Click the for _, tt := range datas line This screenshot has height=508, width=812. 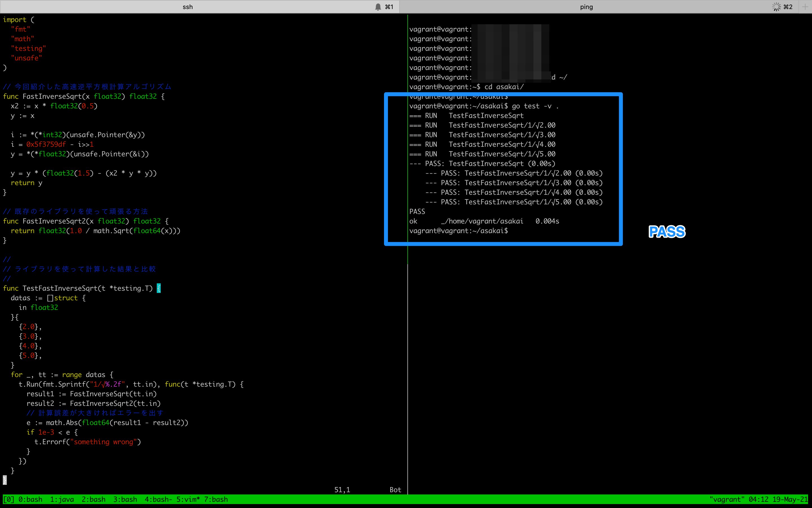[62, 375]
